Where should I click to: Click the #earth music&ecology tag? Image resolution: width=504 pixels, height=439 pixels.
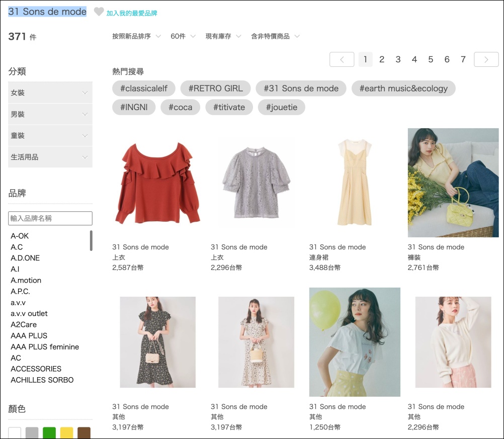coord(403,89)
